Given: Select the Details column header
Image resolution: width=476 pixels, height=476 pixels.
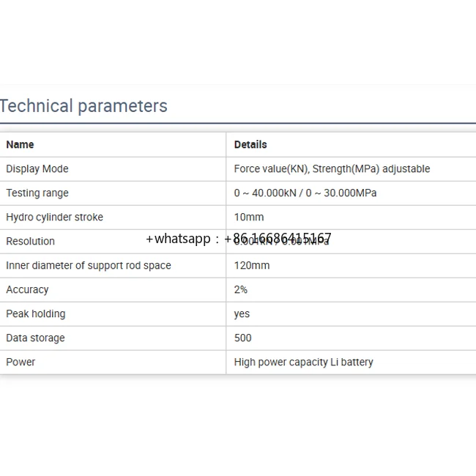Looking at the screenshot, I should 250,144.
